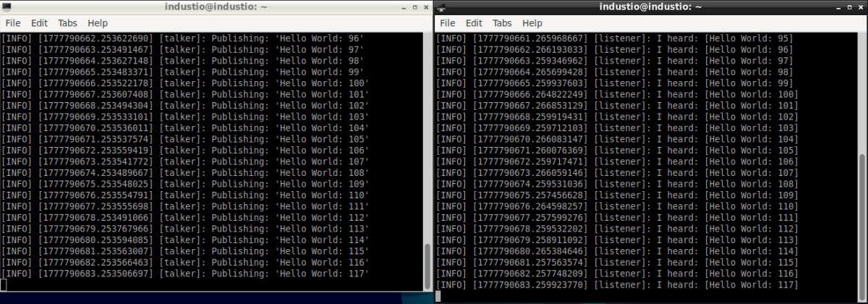Select talker line Publishing 'Hello World: 112'
The width and height of the screenshot is (868, 304).
coord(185,217)
